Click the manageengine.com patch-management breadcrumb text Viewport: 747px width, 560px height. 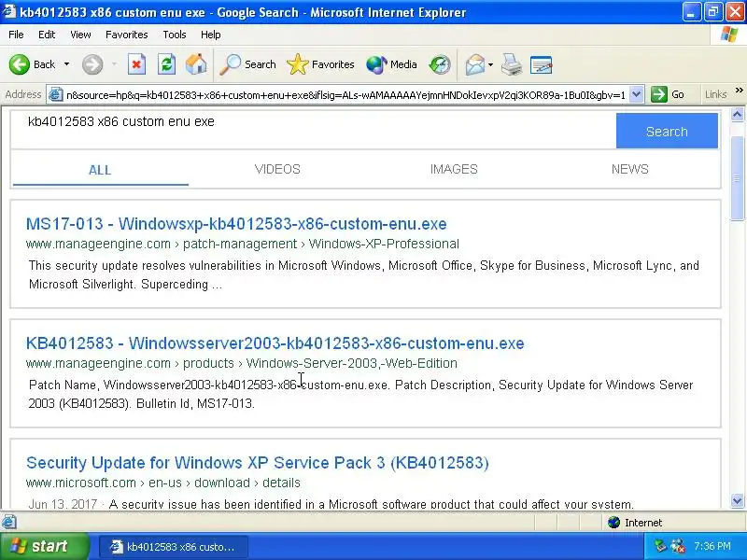click(x=243, y=244)
